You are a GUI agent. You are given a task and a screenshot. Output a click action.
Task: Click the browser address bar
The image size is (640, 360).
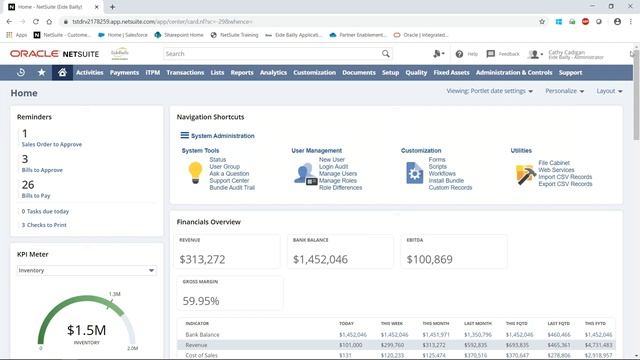[298, 22]
